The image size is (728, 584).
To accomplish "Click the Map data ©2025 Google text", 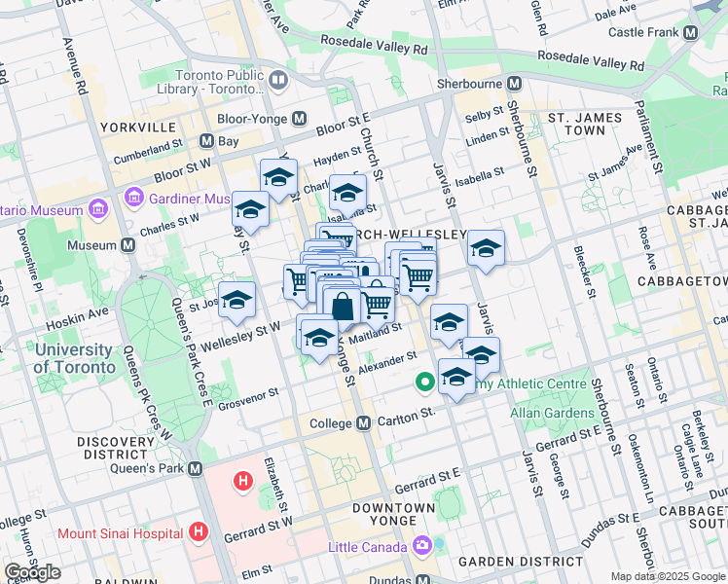I will pyautogui.click(x=668, y=577).
